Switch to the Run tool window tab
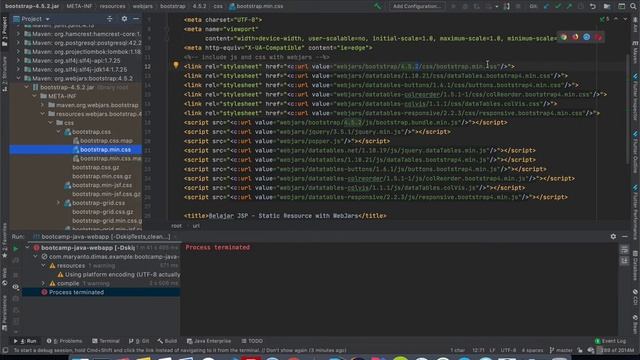The image size is (640, 360). [25, 341]
